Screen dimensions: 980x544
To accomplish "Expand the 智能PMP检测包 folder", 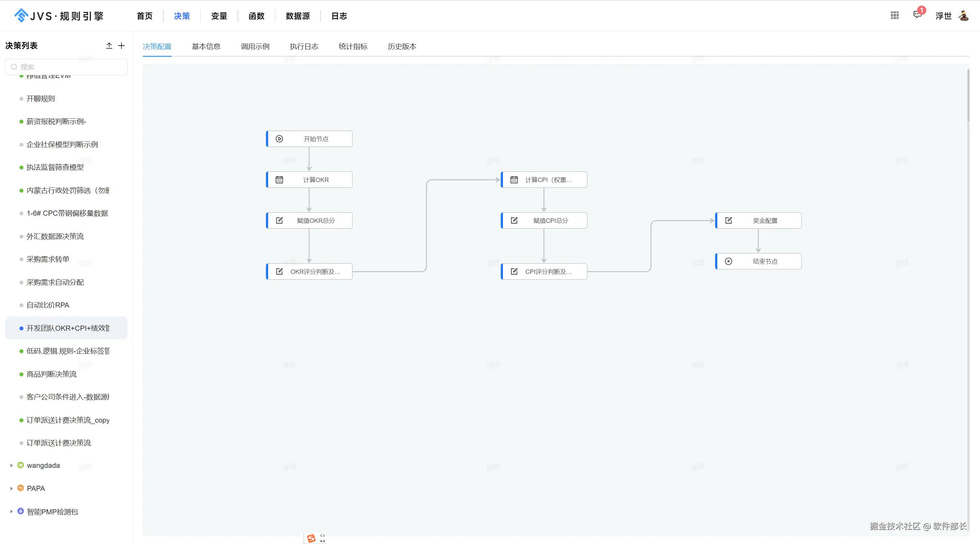I will click(x=12, y=511).
